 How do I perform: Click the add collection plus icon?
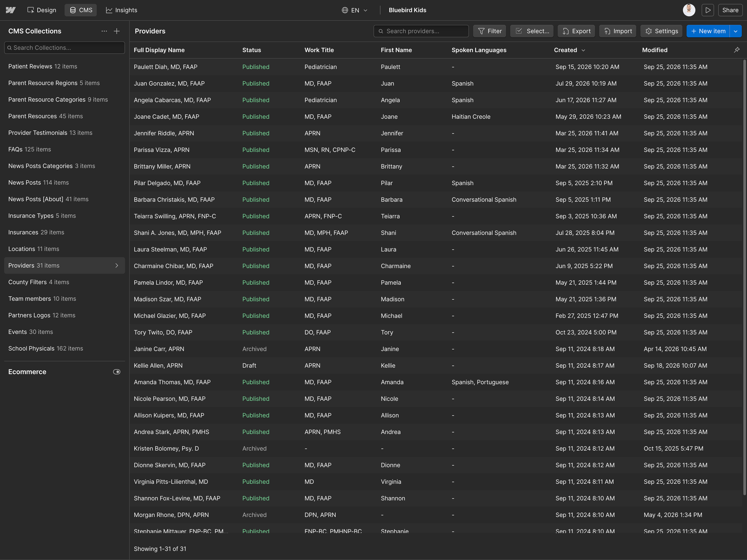(117, 31)
